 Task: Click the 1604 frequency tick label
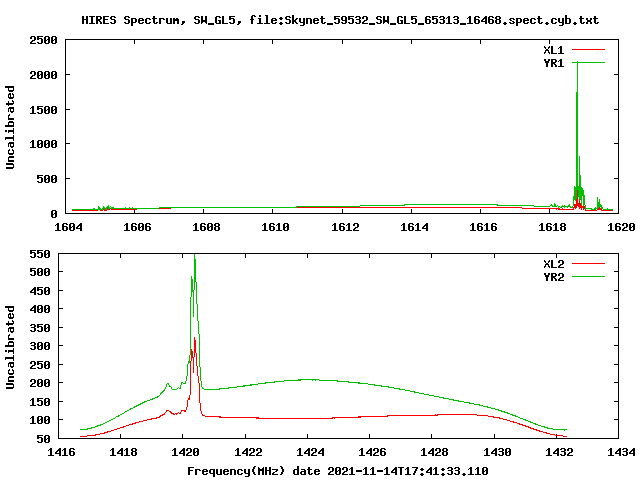(68, 227)
